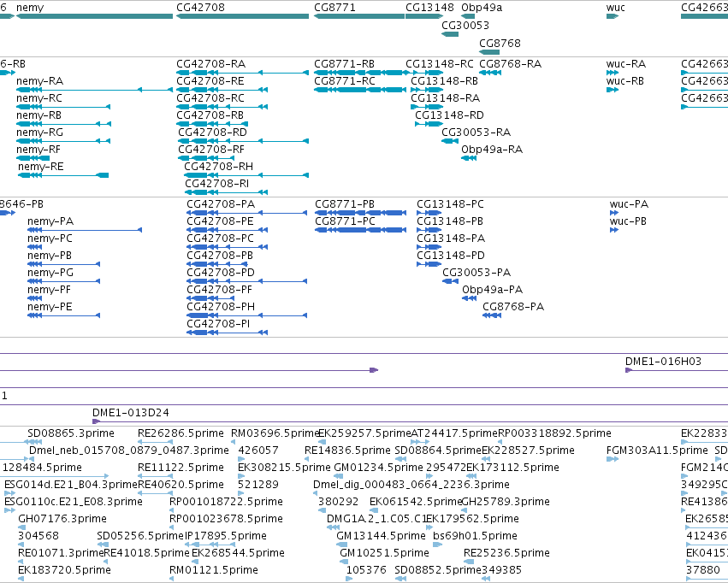Screen dimensions: 728x583
Task: Click EST FGM303A11.5prime
Action: (x=657, y=450)
